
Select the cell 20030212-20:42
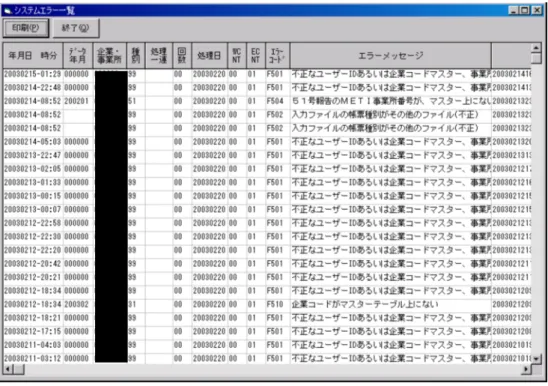coord(33,264)
